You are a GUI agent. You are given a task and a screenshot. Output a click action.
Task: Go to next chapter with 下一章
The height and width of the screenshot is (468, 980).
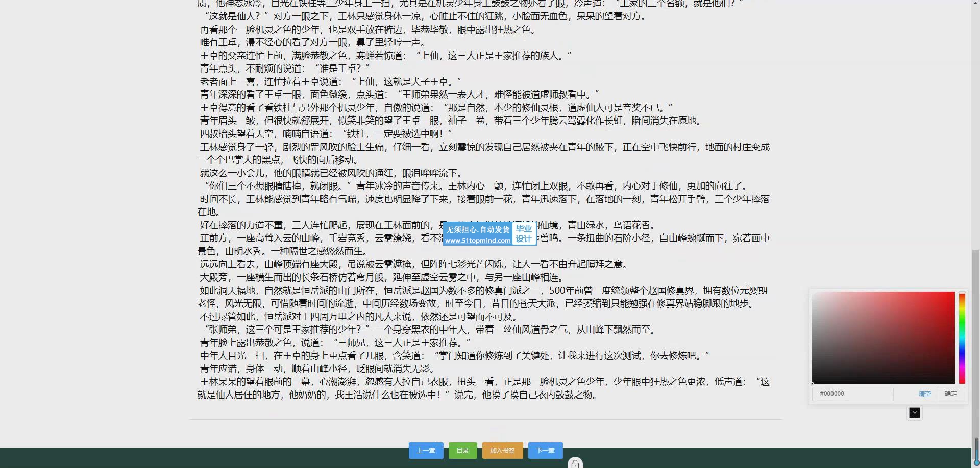(x=545, y=450)
